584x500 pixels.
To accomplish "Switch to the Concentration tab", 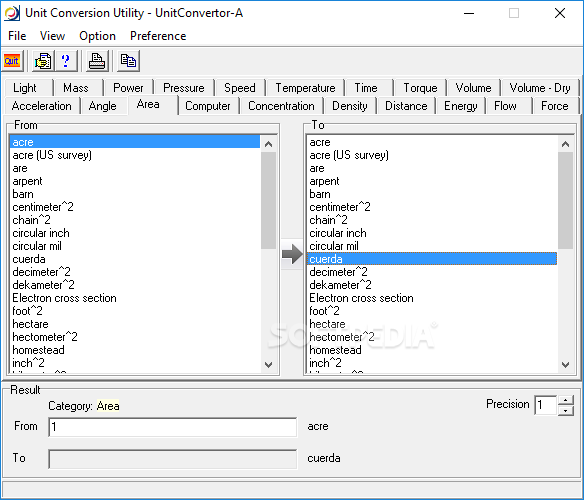I will [x=281, y=106].
